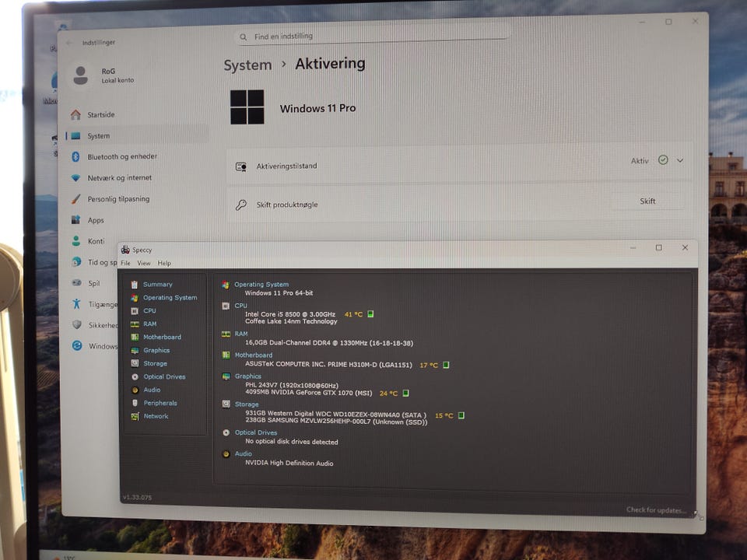Click the Operating System heading in Speccy summary
The width and height of the screenshot is (747, 560).
click(261, 285)
